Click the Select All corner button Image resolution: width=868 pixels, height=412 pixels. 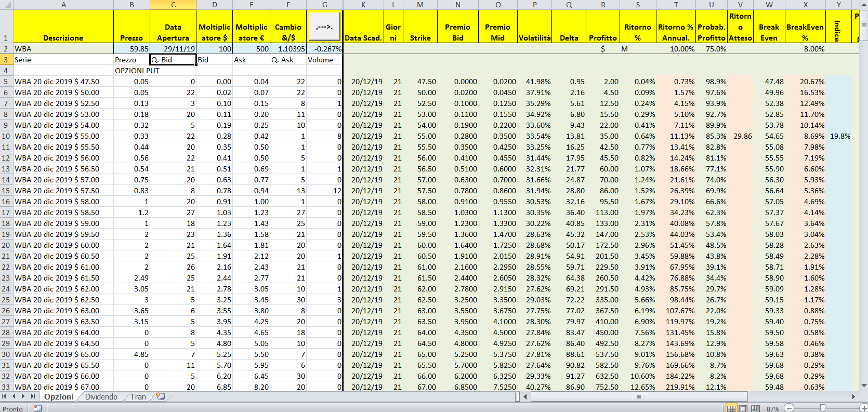[x=6, y=5]
